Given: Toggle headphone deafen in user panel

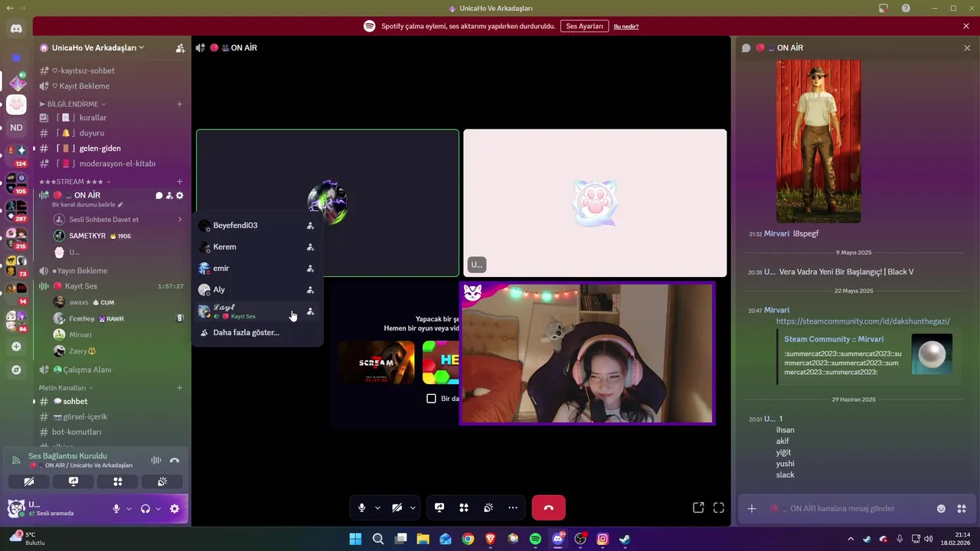Looking at the screenshot, I should pos(145,509).
